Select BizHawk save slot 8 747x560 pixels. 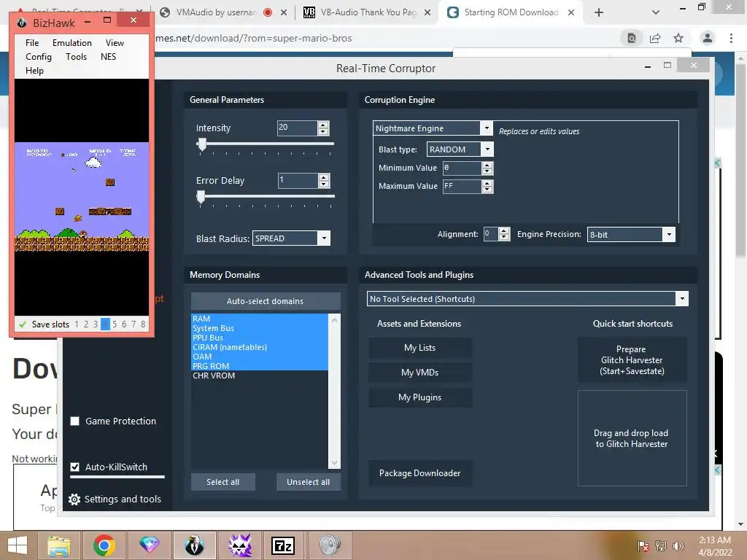click(x=143, y=324)
